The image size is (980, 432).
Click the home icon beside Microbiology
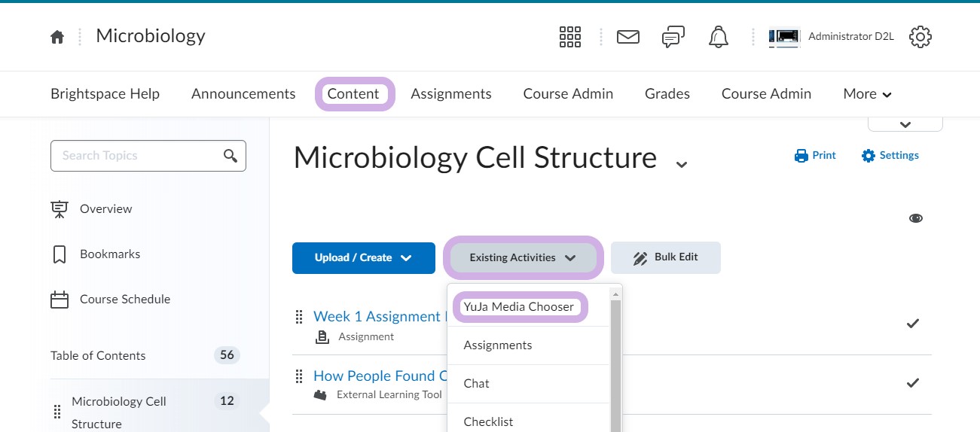pos(57,37)
